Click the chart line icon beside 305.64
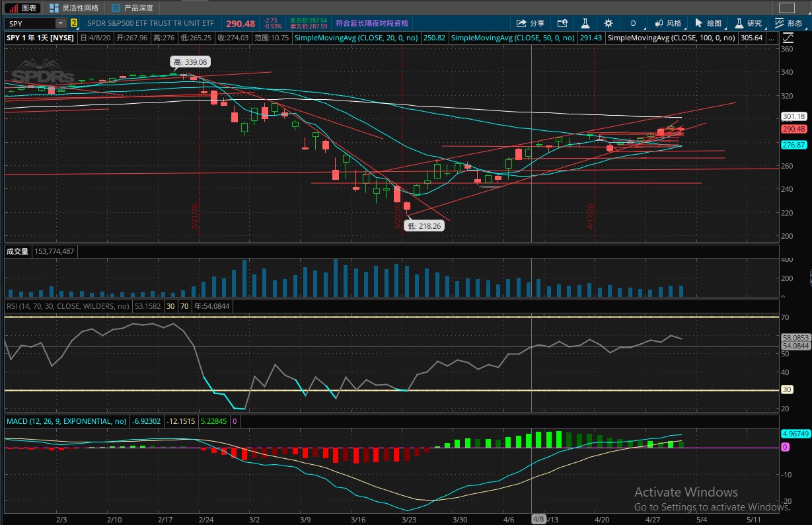Viewport: 812px width, 525px height. [x=788, y=38]
